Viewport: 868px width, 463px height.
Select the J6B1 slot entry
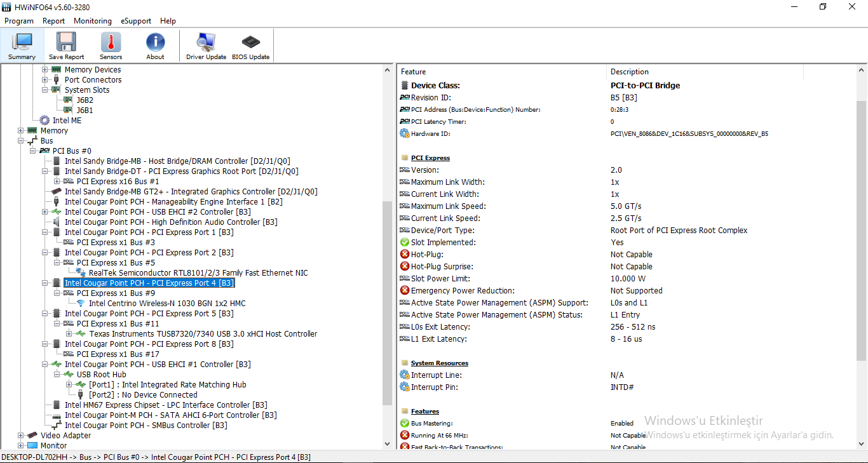click(85, 110)
